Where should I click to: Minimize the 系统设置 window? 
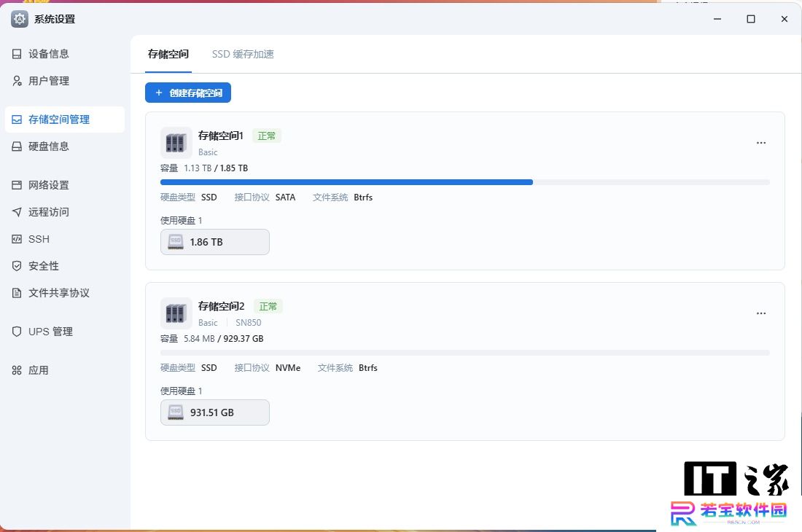pos(717,19)
